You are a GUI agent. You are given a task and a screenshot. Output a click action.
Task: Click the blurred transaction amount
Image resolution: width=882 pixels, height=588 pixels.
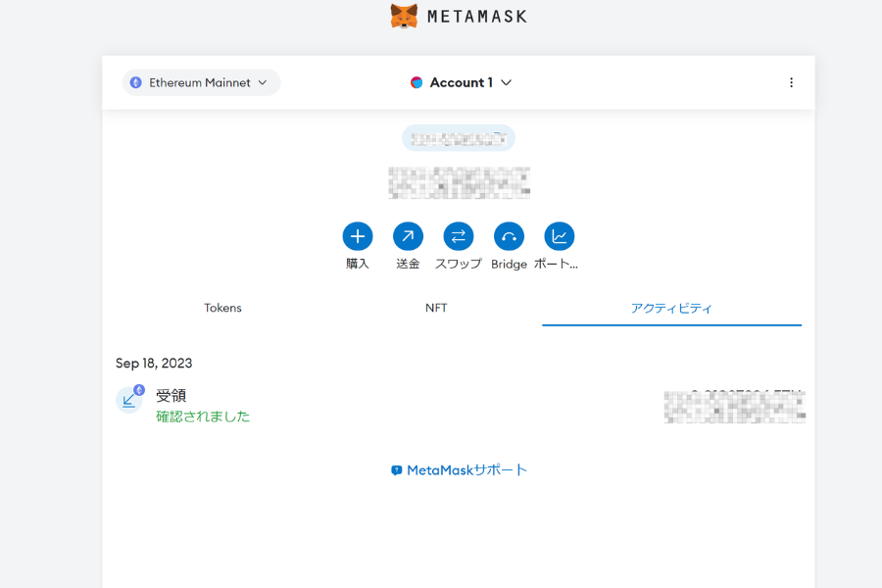click(x=734, y=406)
